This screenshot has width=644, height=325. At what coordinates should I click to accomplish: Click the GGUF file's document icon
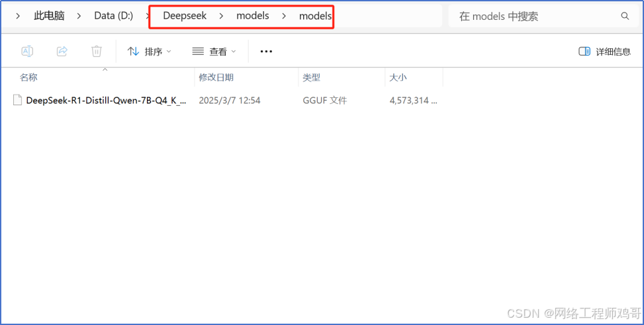(17, 100)
